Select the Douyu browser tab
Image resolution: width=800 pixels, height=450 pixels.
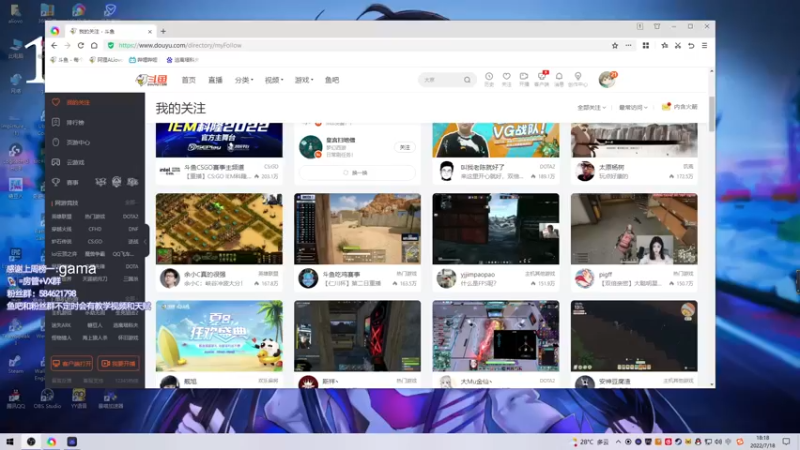pyautogui.click(x=110, y=31)
